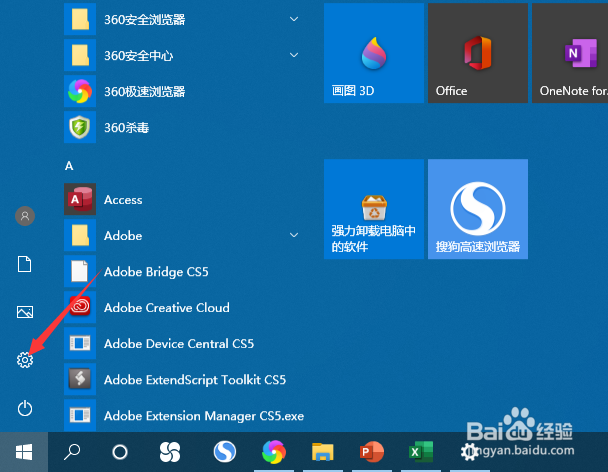608x472 pixels.
Task: Open Sogou browser on the taskbar
Action: (x=225, y=452)
